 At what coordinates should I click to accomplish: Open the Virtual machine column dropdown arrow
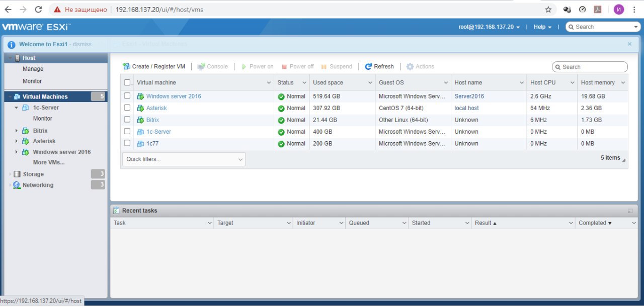pos(268,82)
